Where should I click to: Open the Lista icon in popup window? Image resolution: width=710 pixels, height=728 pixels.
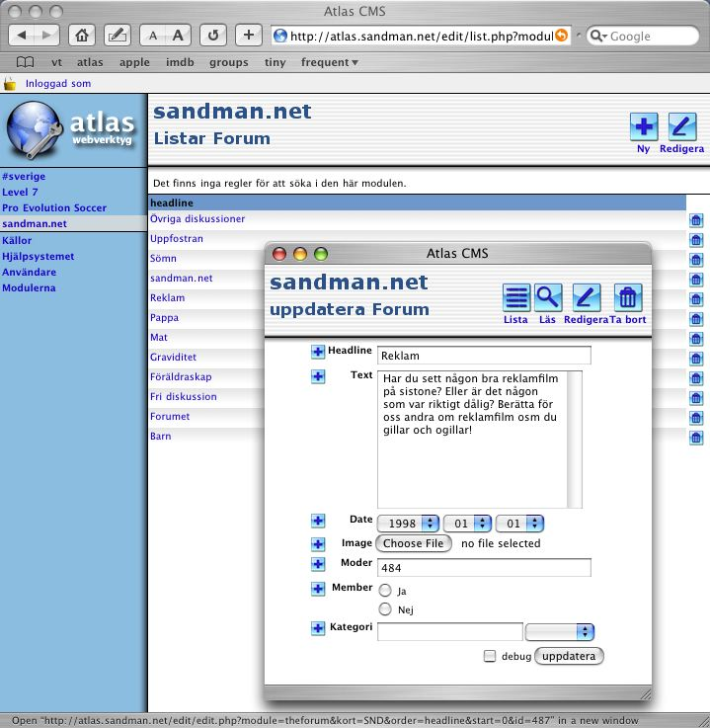[515, 297]
